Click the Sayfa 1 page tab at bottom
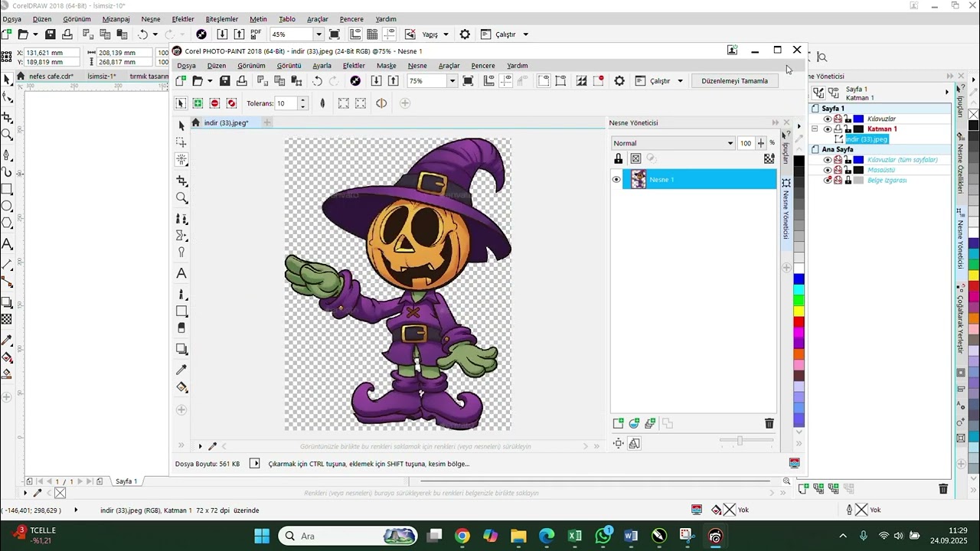The width and height of the screenshot is (980, 551). 126,481
